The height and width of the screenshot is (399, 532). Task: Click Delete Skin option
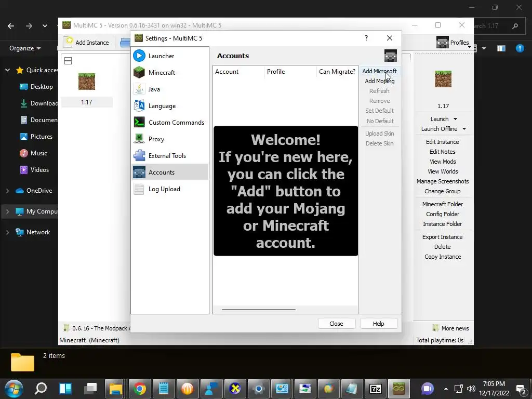pyautogui.click(x=379, y=143)
